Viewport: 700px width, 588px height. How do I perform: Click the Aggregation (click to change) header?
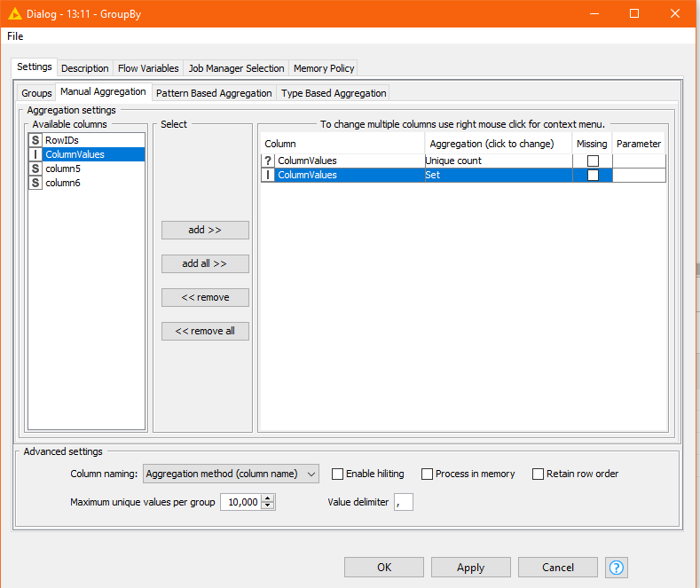coord(499,144)
